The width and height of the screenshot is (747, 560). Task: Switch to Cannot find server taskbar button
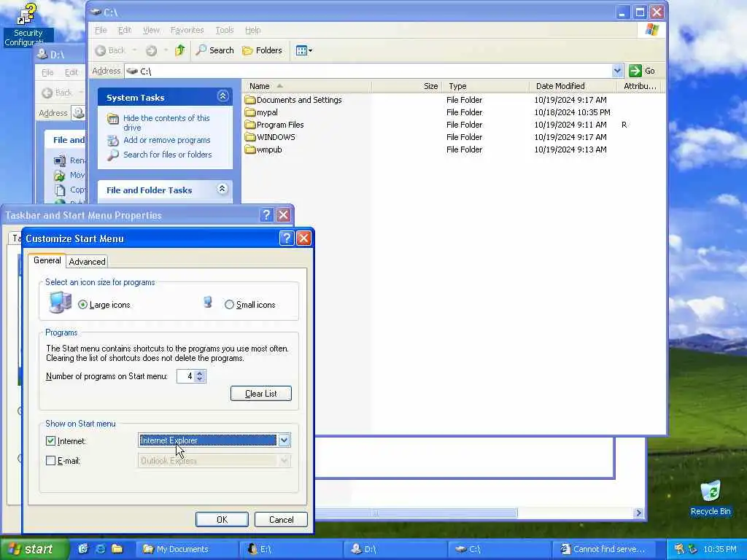[x=603, y=549]
